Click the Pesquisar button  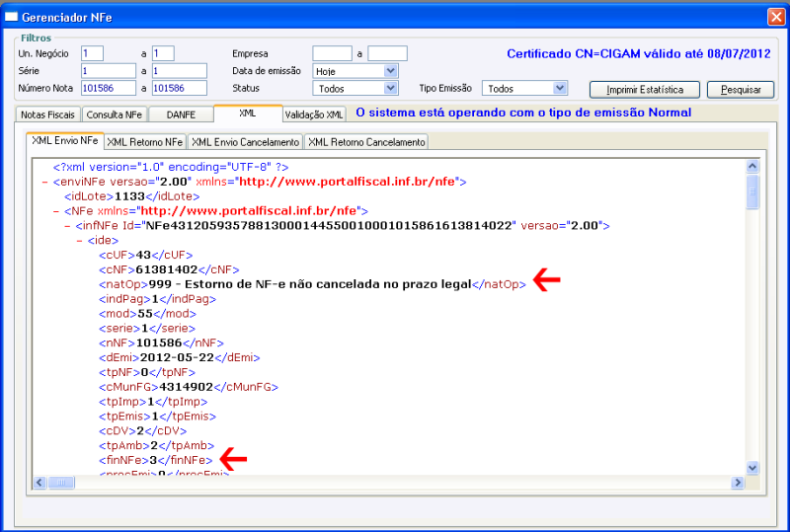(741, 90)
